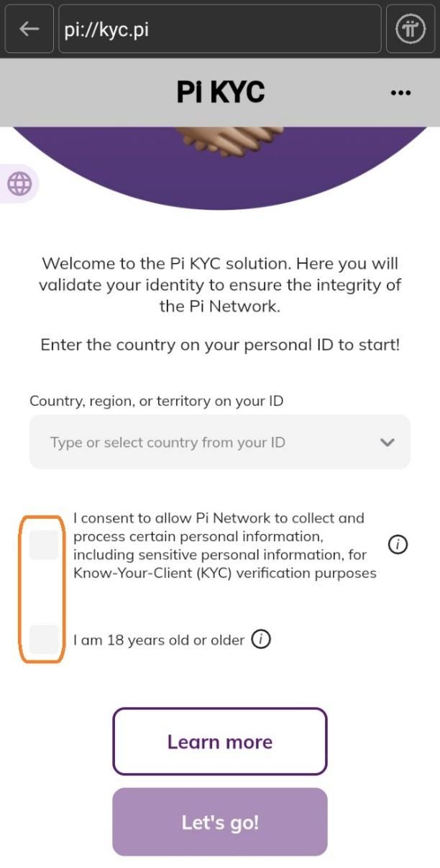The width and height of the screenshot is (440, 868).
Task: Tap the back arrow in the browser bar
Action: coord(28,29)
